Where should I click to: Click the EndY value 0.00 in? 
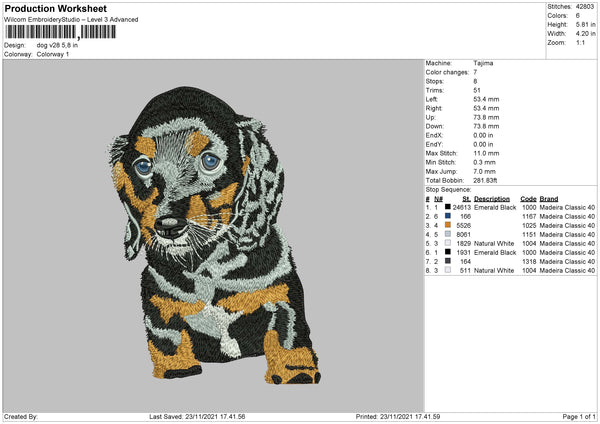point(483,144)
